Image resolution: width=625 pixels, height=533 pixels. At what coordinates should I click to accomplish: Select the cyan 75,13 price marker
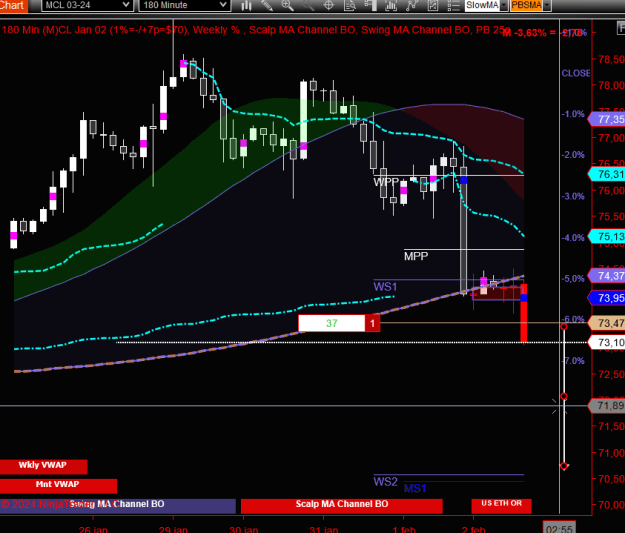607,236
